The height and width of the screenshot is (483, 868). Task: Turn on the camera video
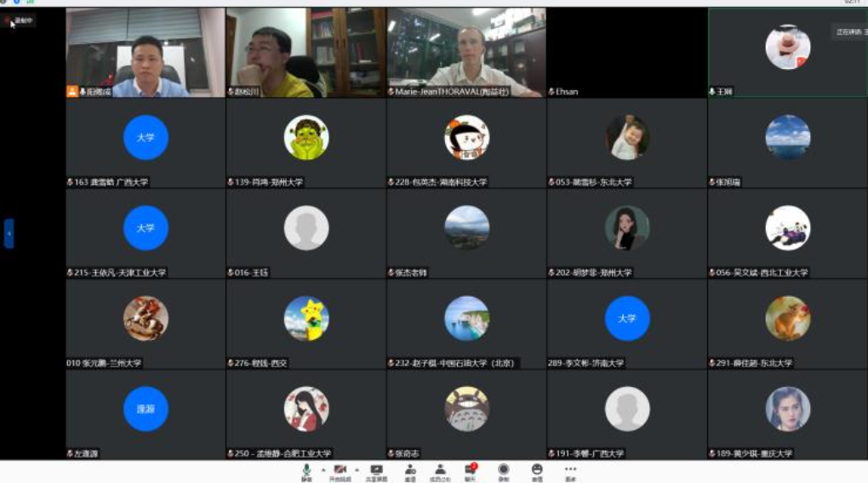[340, 470]
